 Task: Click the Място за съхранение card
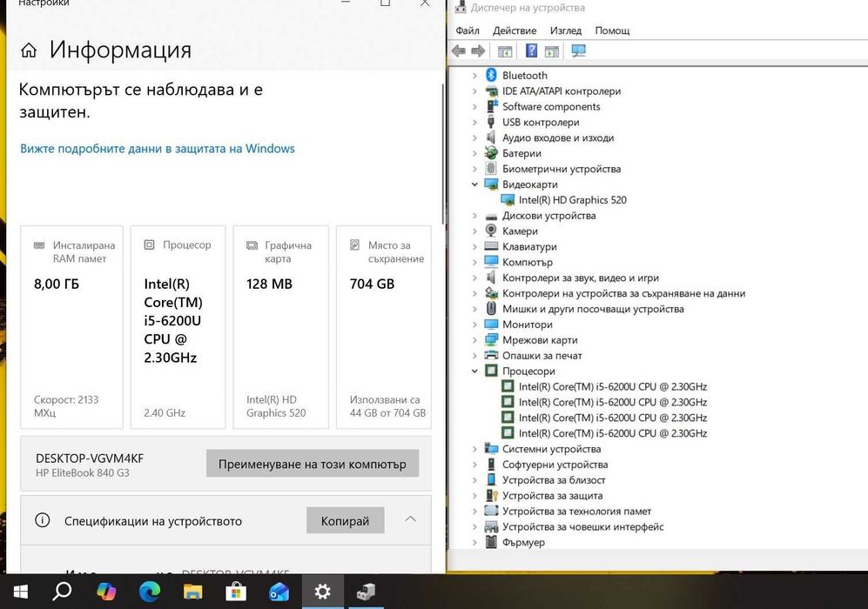click(384, 327)
